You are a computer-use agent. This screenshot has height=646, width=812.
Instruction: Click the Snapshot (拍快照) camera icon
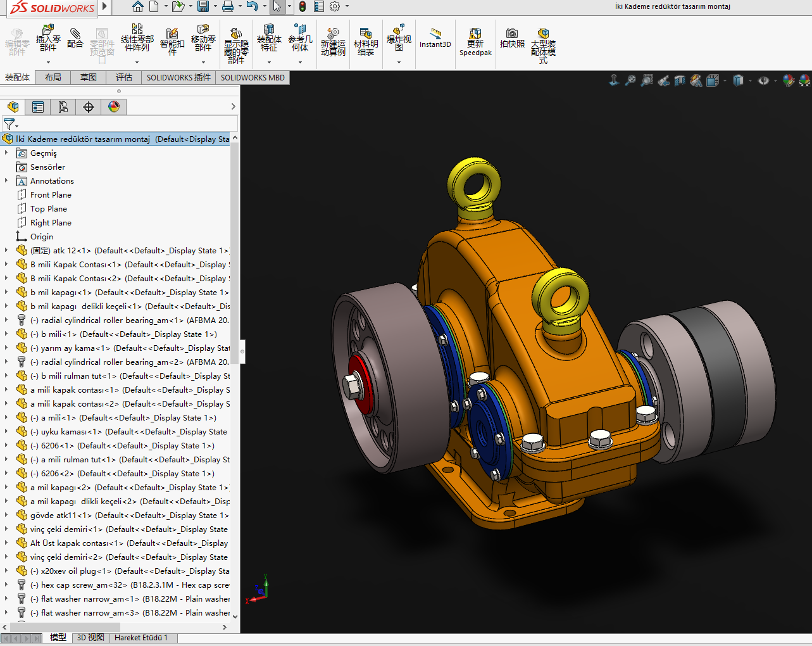(x=512, y=38)
